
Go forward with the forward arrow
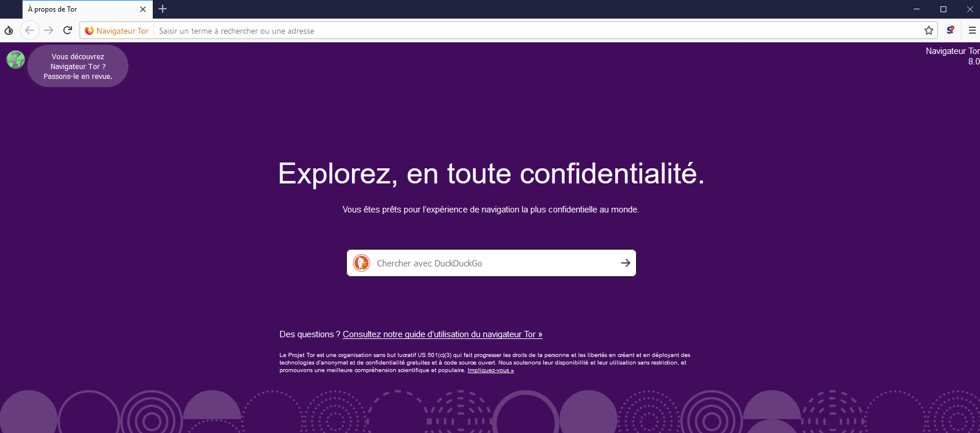point(49,30)
